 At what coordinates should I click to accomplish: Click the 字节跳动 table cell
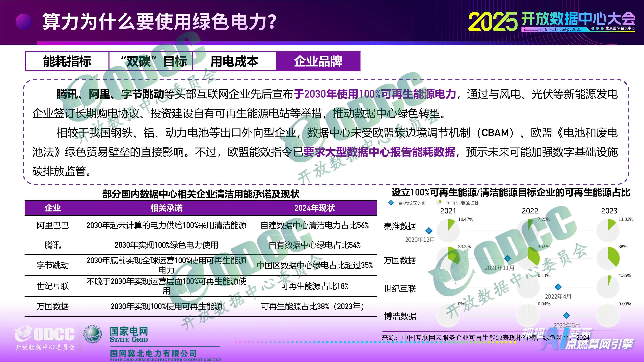click(52, 265)
